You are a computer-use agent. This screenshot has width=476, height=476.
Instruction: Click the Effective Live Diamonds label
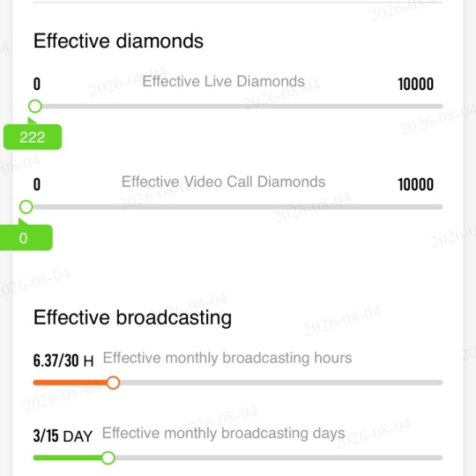(223, 81)
